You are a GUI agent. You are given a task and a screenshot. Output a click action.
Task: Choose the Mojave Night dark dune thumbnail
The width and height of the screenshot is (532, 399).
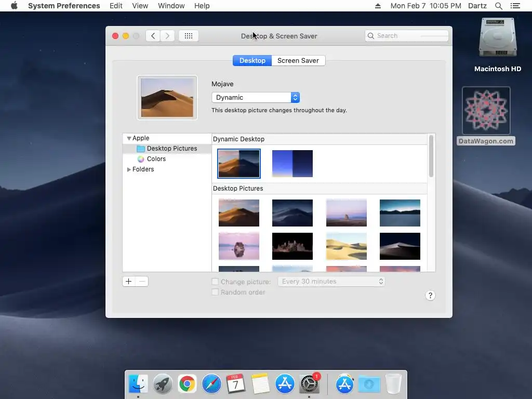(292, 212)
